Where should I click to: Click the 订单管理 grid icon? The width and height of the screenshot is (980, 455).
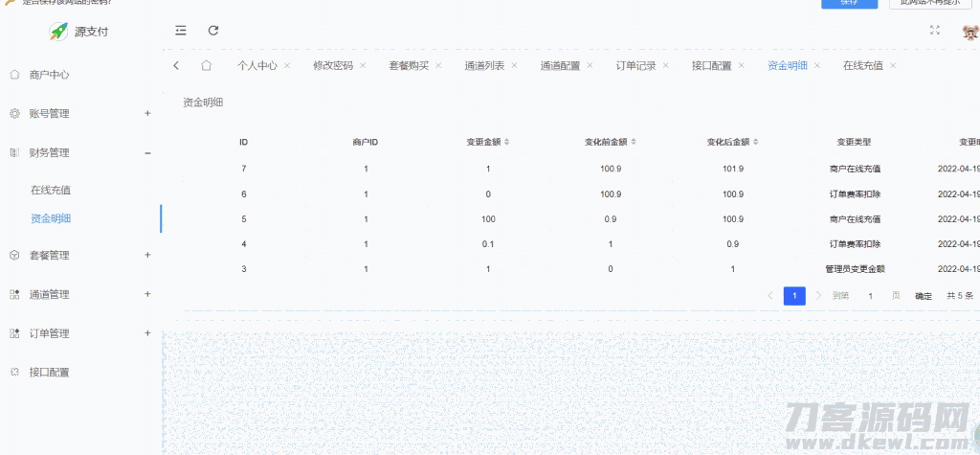pos(14,333)
